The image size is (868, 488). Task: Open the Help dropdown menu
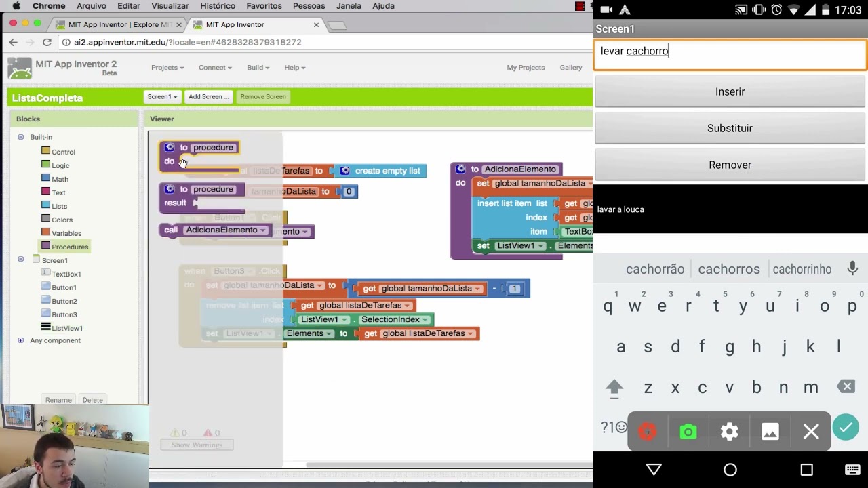pos(294,68)
